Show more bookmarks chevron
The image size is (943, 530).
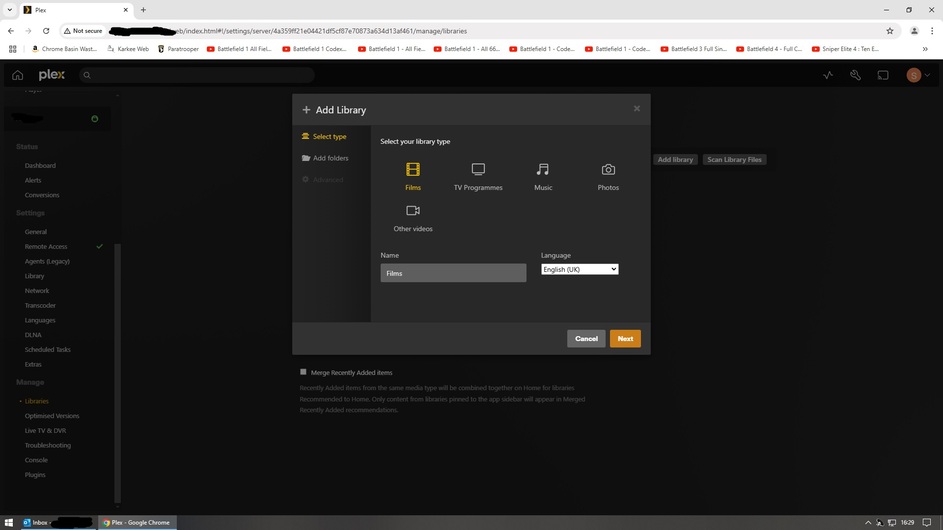click(925, 49)
